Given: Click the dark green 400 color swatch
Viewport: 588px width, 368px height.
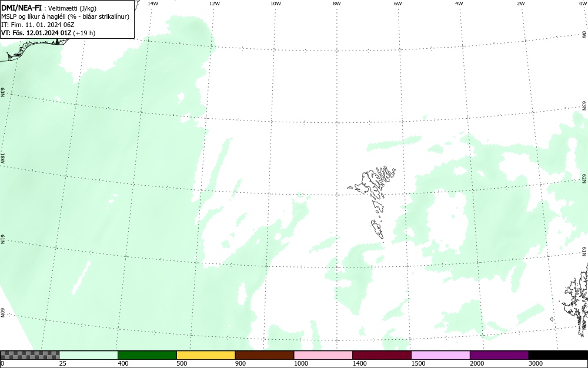Looking at the screenshot, I should 147,355.
